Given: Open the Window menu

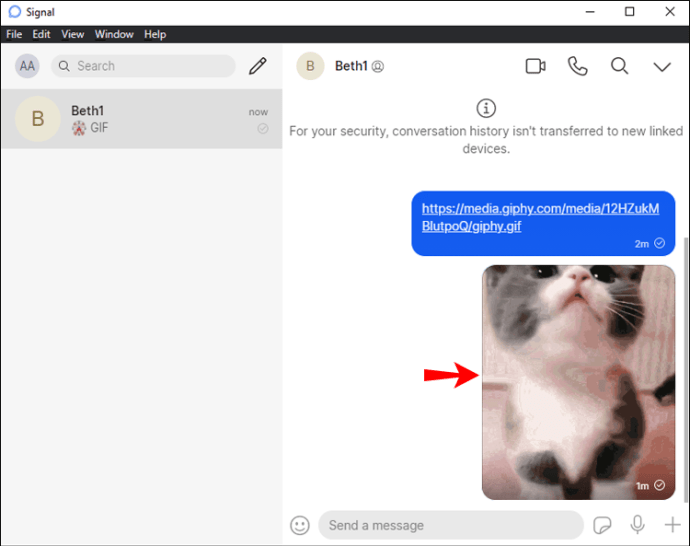Looking at the screenshot, I should click(114, 34).
